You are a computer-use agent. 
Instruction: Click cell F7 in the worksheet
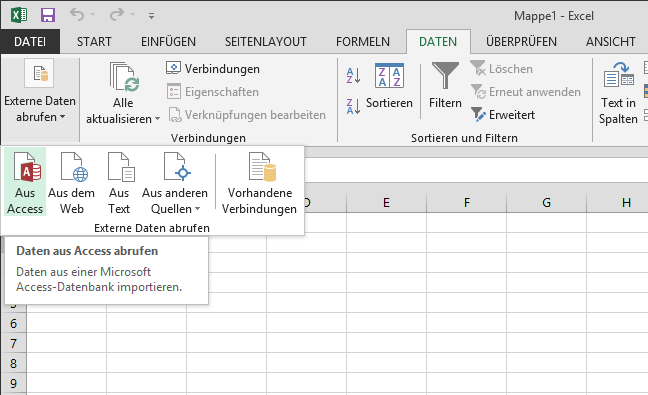click(467, 343)
